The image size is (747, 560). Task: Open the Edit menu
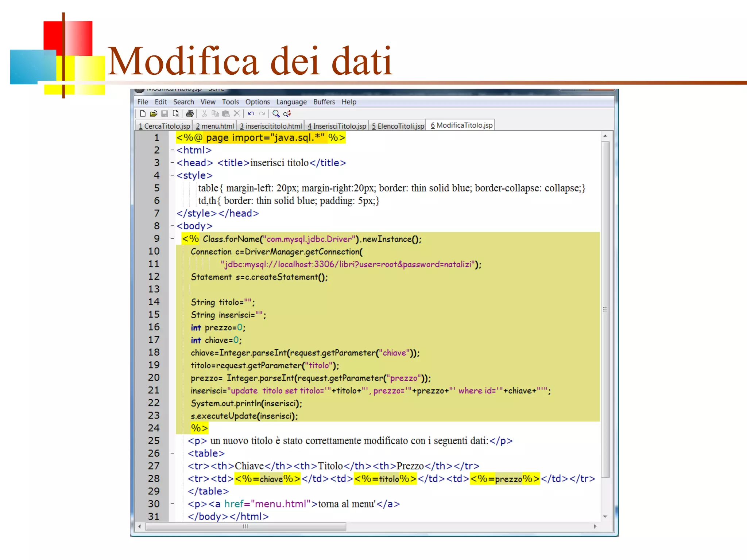point(160,102)
